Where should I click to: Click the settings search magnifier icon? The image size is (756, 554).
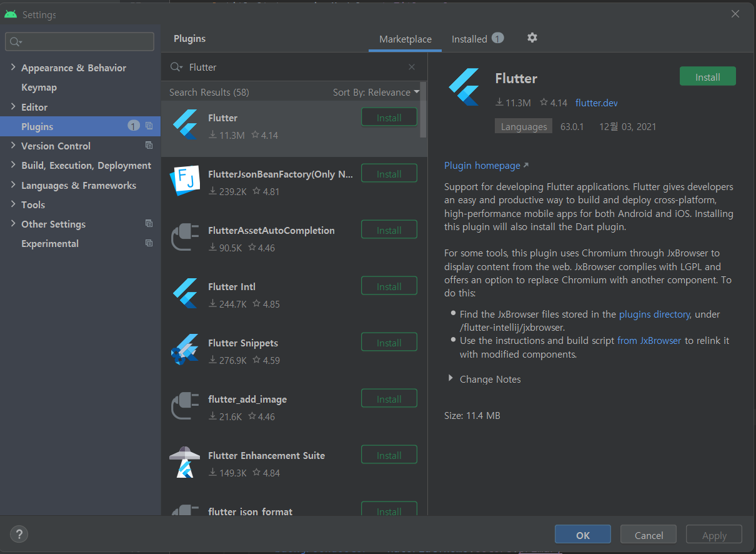(x=15, y=42)
